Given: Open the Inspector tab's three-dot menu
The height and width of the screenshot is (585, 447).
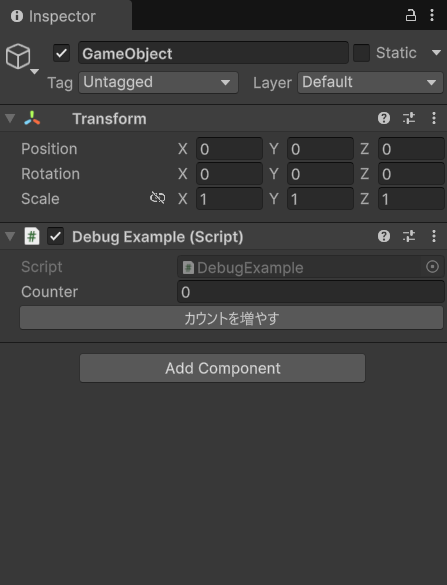Looking at the screenshot, I should (x=432, y=15).
